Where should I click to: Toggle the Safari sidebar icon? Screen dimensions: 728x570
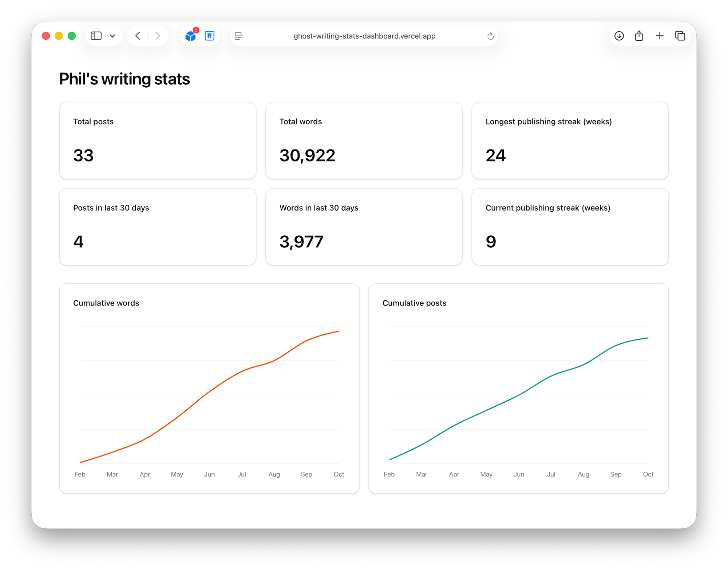(96, 36)
